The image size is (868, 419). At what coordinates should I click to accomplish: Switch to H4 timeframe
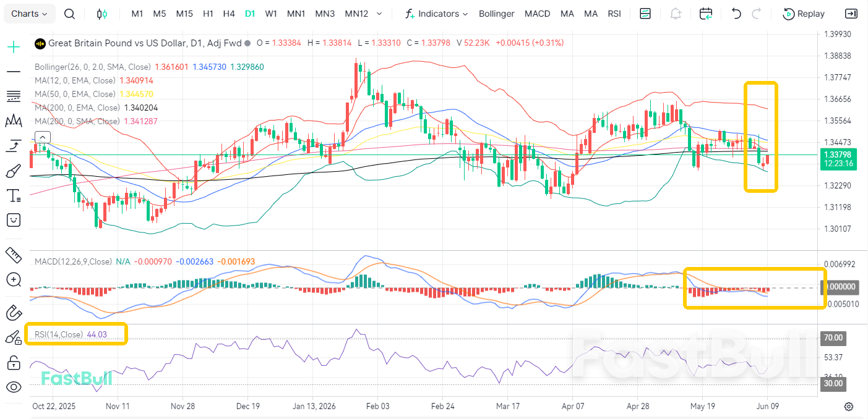coord(229,14)
